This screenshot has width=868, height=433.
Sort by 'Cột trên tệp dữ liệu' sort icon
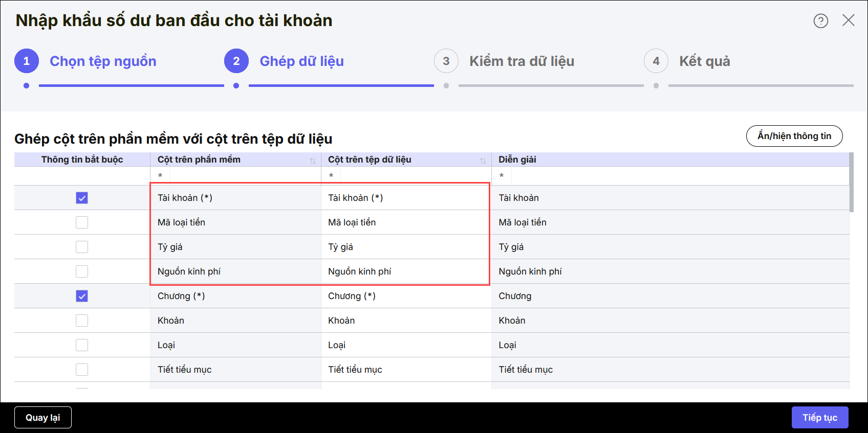click(483, 161)
